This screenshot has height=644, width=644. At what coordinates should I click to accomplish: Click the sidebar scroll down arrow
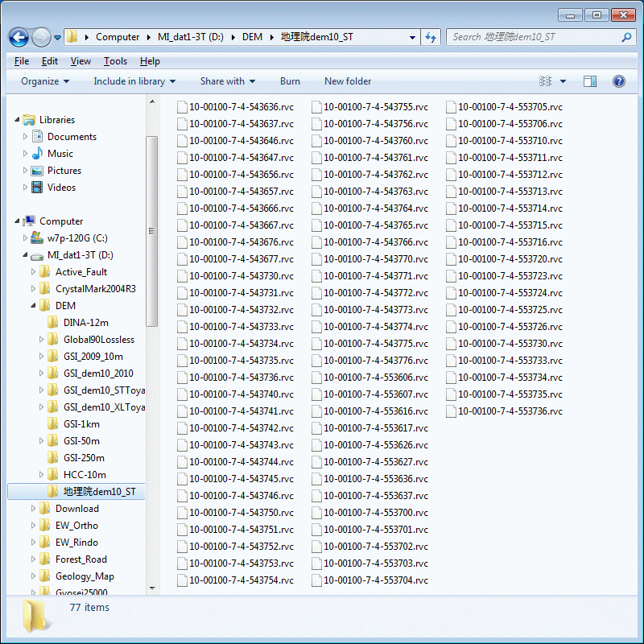152,588
